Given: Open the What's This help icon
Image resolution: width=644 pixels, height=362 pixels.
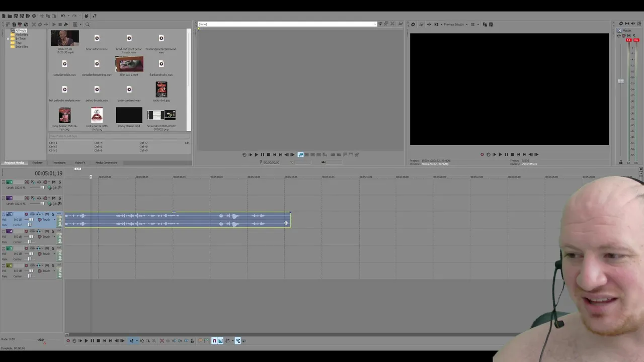Looking at the screenshot, I should [94, 16].
